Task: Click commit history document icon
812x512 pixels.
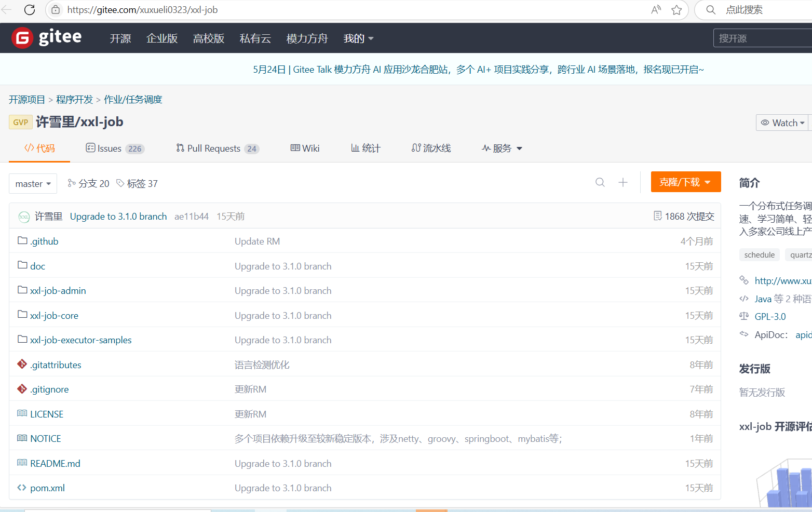Action: pyautogui.click(x=658, y=215)
